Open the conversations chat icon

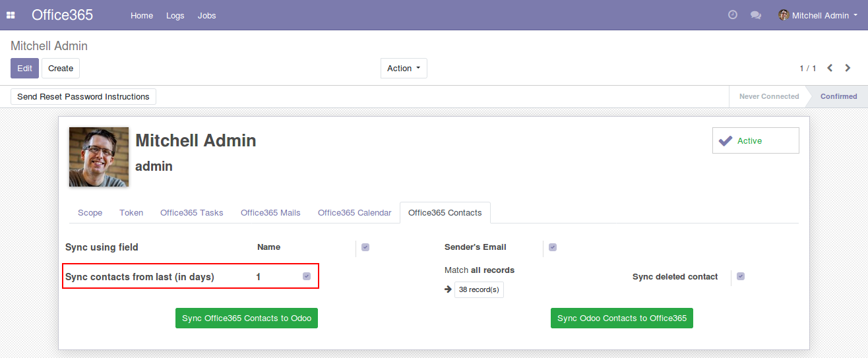[x=756, y=15]
